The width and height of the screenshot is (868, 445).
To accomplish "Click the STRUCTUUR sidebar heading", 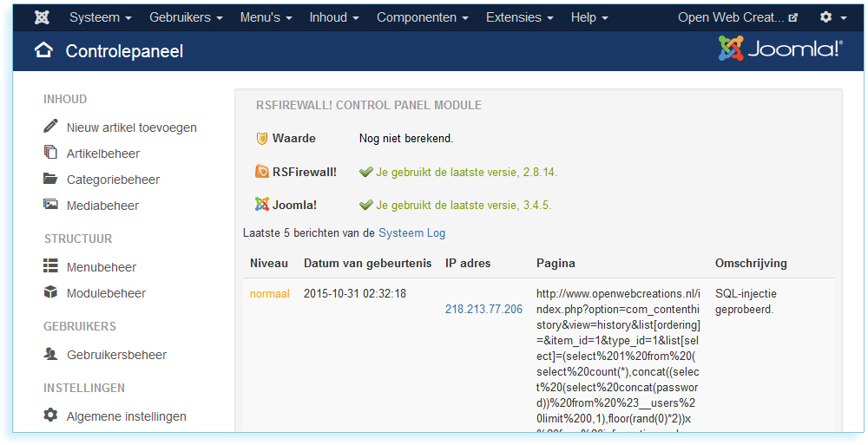I will tap(78, 239).
